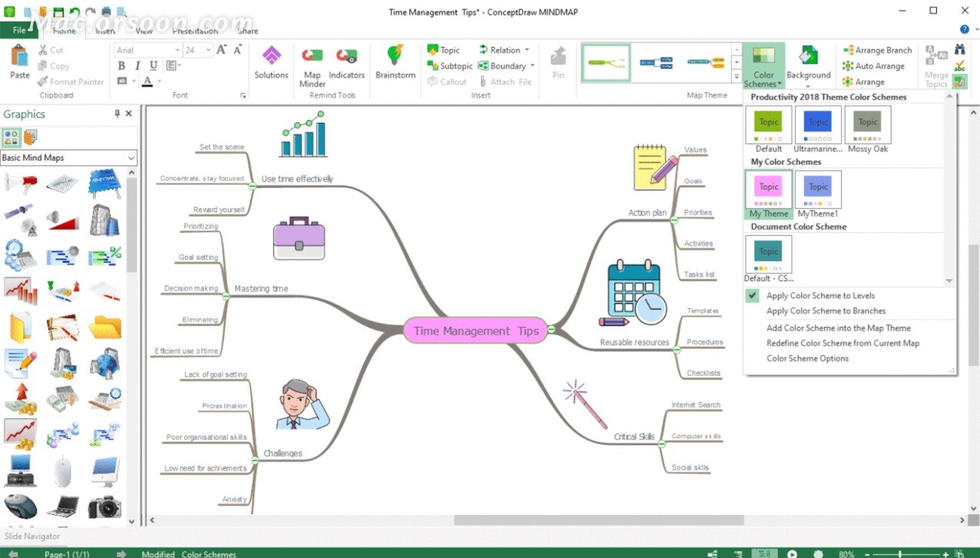This screenshot has width=980, height=558.
Task: Open the Solutions panel
Action: tap(271, 65)
